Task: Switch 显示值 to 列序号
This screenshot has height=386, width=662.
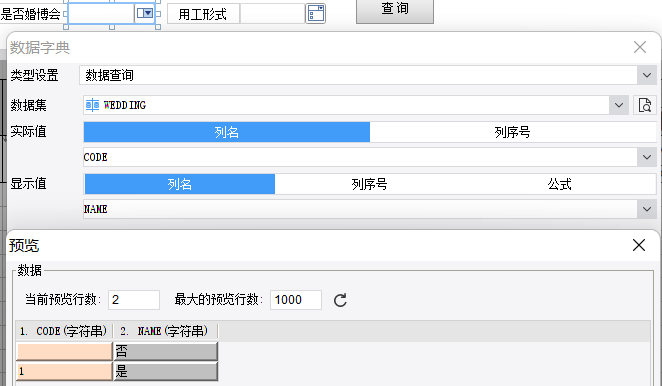Action: (x=369, y=184)
